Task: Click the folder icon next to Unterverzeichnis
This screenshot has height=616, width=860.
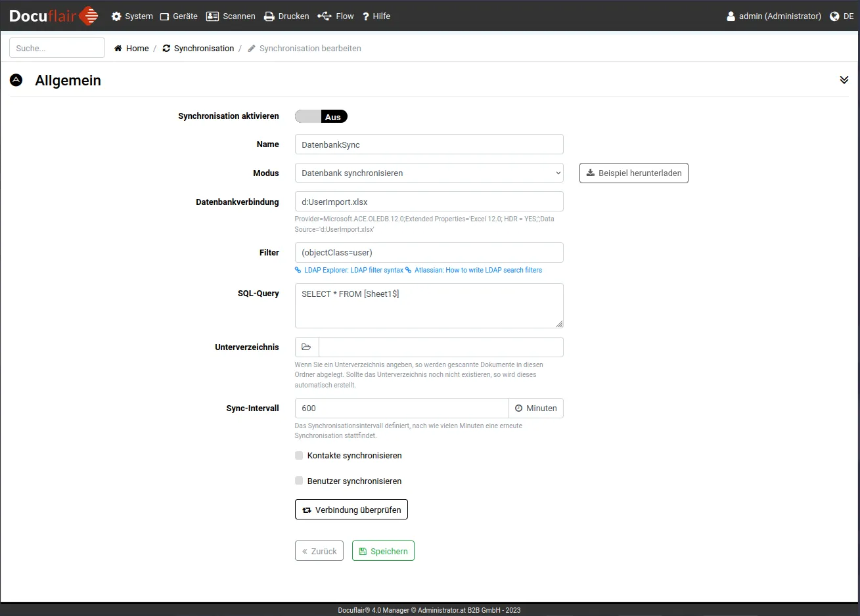Action: [x=306, y=347]
